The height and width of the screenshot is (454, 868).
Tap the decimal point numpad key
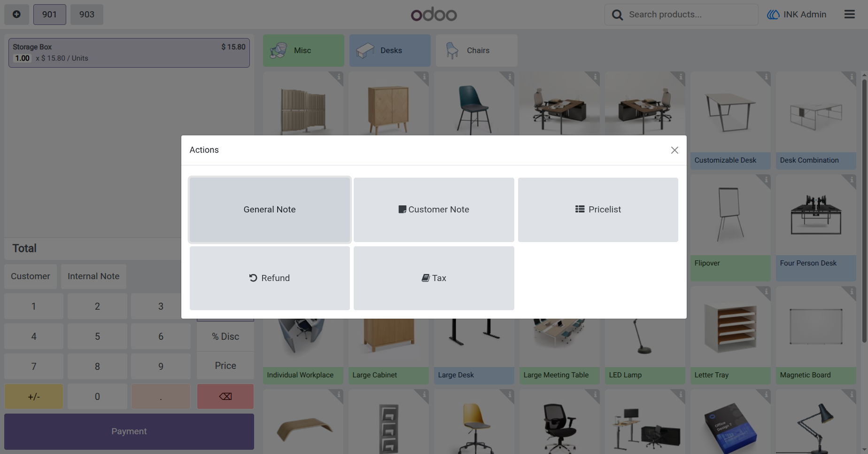[161, 396]
